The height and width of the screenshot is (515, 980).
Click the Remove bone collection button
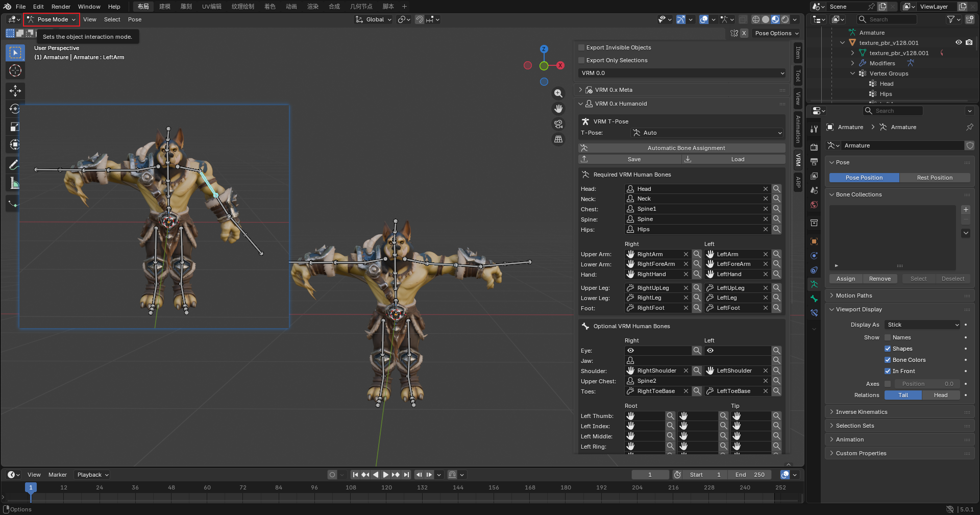(x=880, y=279)
